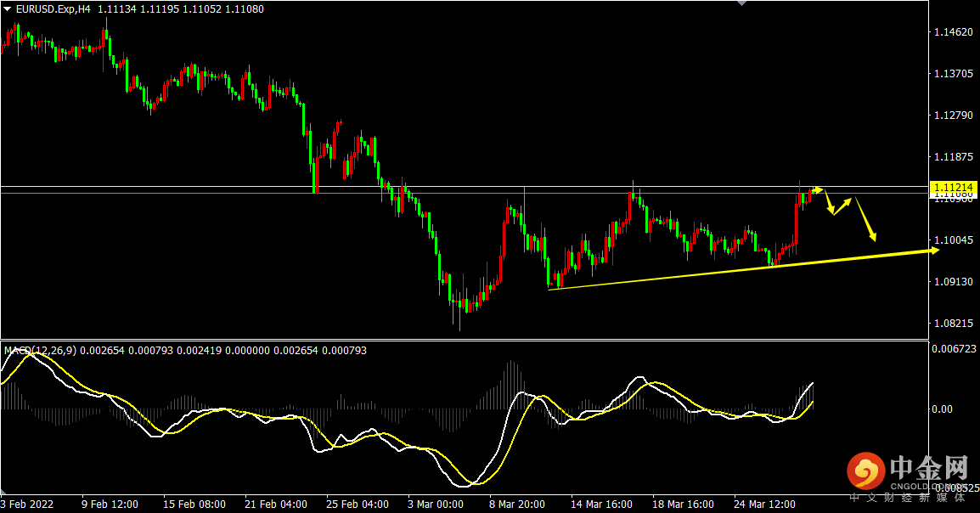The width and height of the screenshot is (980, 513).
Task: Click the yellow upward rebound arrow drawing
Action: [842, 206]
